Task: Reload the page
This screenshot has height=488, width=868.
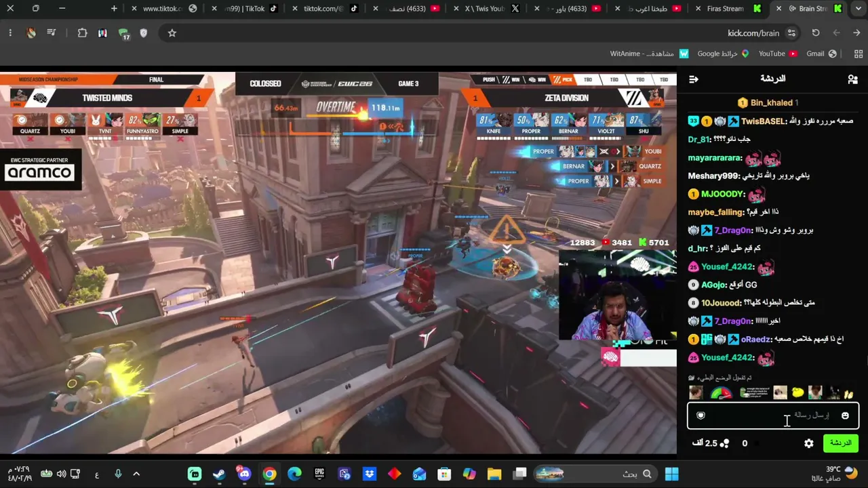Action: click(x=816, y=33)
